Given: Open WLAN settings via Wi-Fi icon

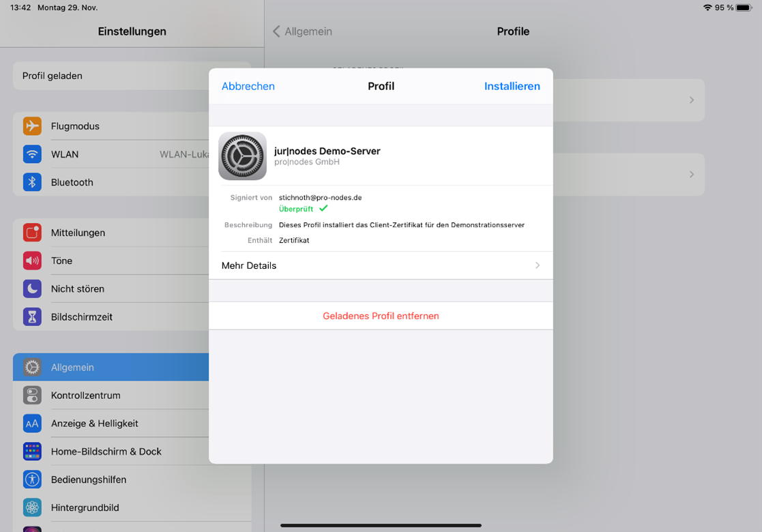Looking at the screenshot, I should coord(32,154).
